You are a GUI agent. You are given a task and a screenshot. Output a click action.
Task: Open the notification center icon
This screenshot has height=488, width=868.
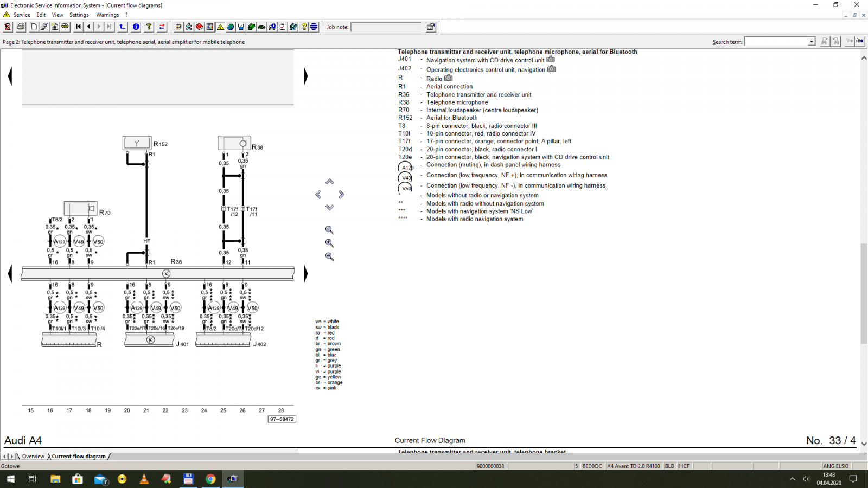coord(853,479)
